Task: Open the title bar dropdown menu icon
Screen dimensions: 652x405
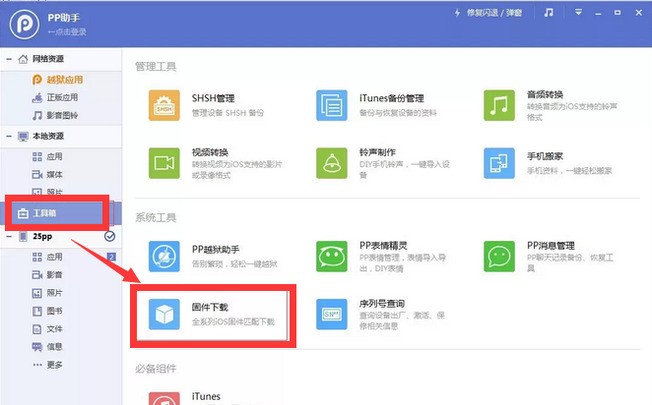Action: [578, 12]
